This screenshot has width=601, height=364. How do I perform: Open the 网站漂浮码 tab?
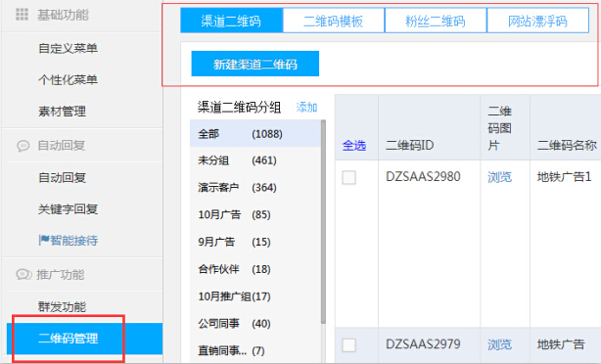537,21
